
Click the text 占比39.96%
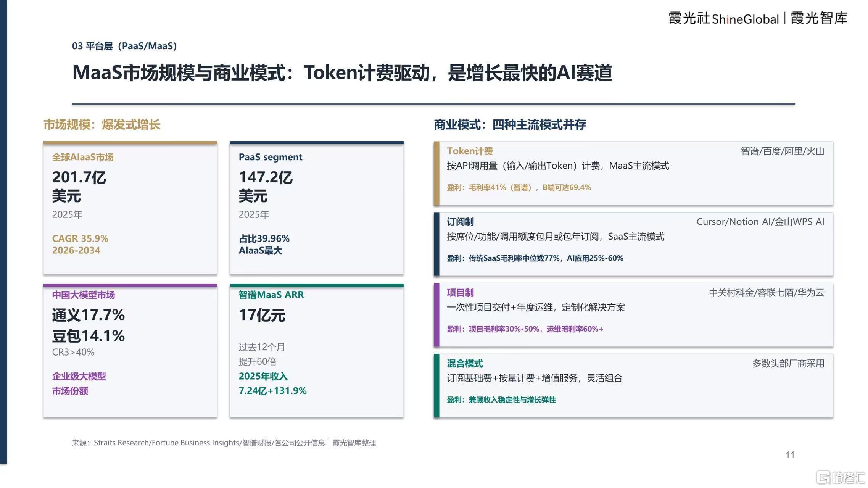[x=264, y=239]
